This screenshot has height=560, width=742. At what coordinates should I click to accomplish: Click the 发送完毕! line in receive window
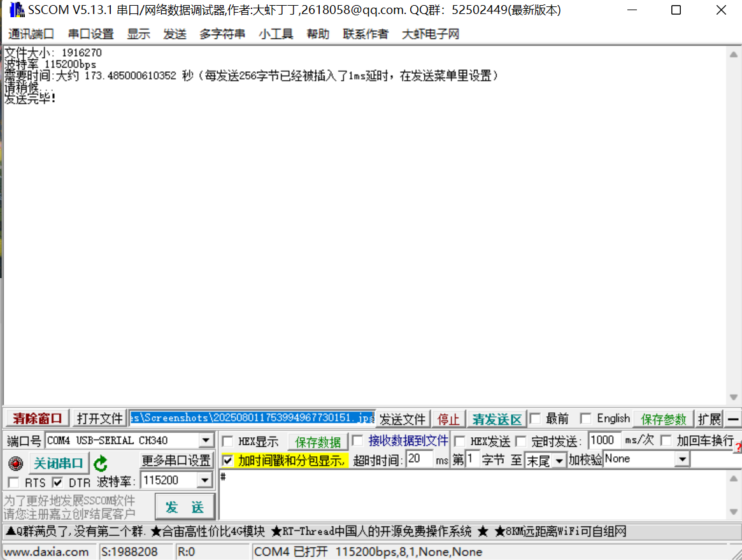30,99
